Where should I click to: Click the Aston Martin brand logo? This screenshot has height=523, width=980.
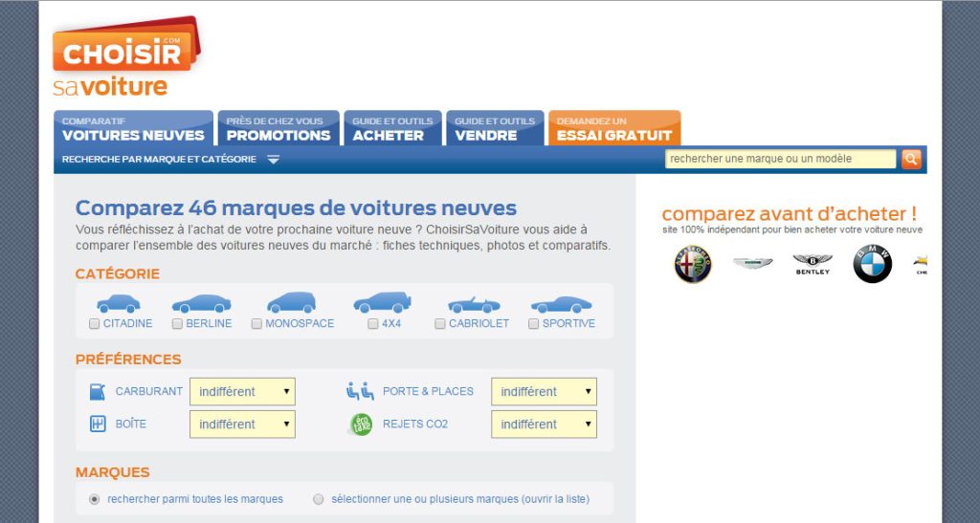752,263
